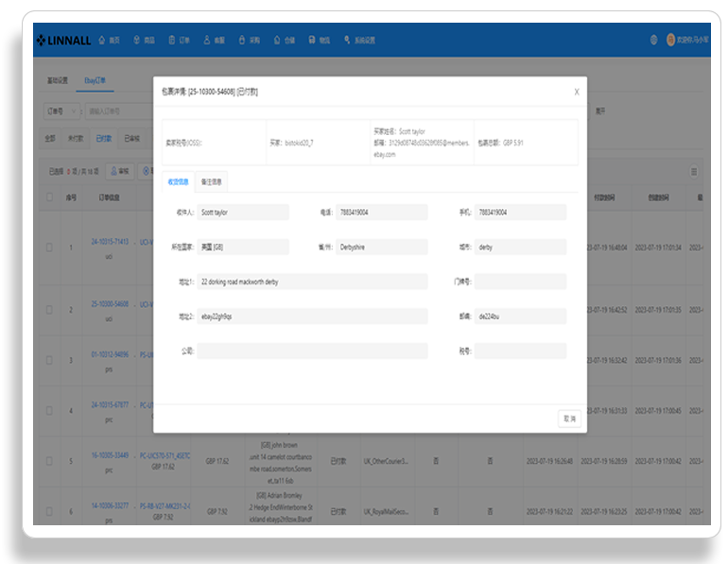Open the customer service (客服) nav icon
The height and width of the screenshot is (564, 728).
207,41
